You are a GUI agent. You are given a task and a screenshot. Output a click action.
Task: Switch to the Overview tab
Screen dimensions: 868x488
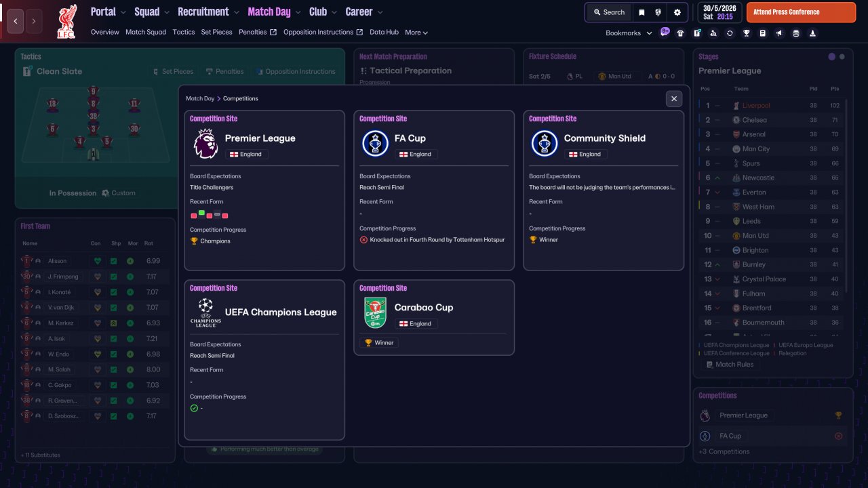[105, 33]
